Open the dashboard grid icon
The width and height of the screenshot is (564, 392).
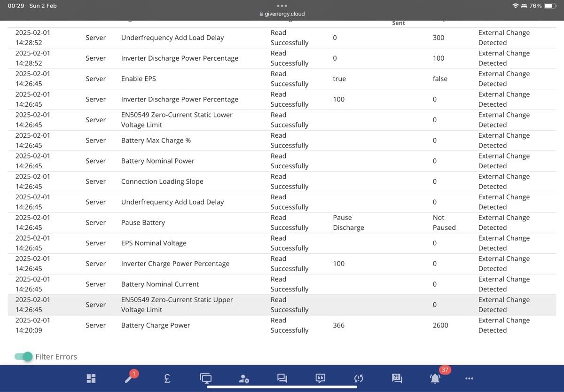[91, 378]
